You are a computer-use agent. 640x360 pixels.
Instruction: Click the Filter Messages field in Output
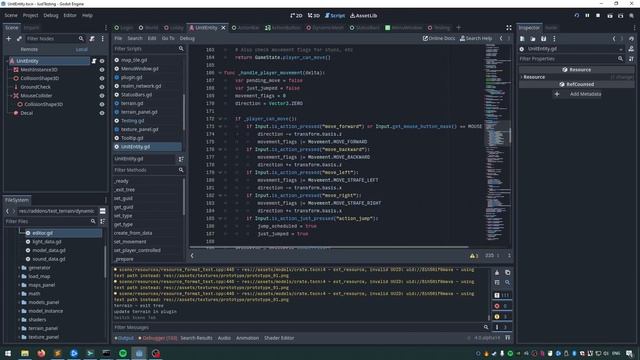(301, 327)
